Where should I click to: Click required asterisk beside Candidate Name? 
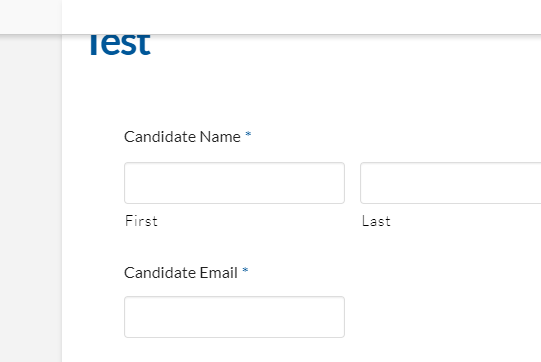[x=248, y=134]
